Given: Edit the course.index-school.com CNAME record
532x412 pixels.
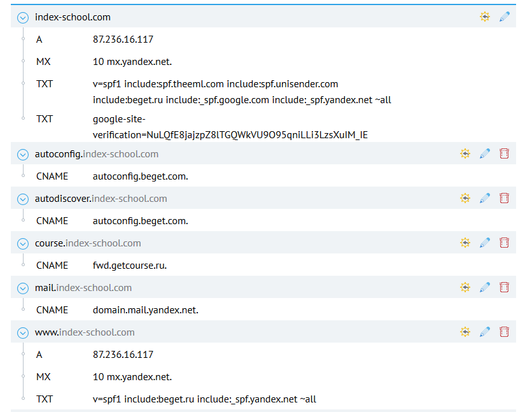Looking at the screenshot, I should click(x=485, y=243).
